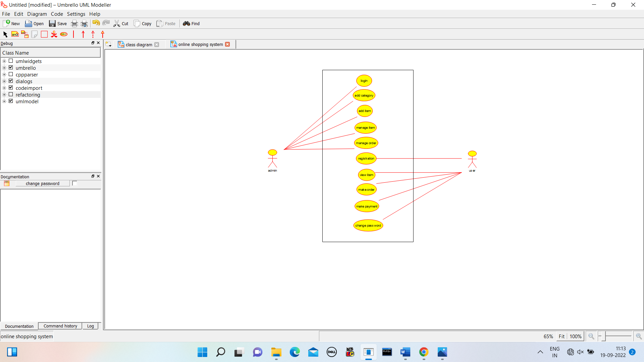
Task: Switch to the class diagram tab
Action: [138, 45]
